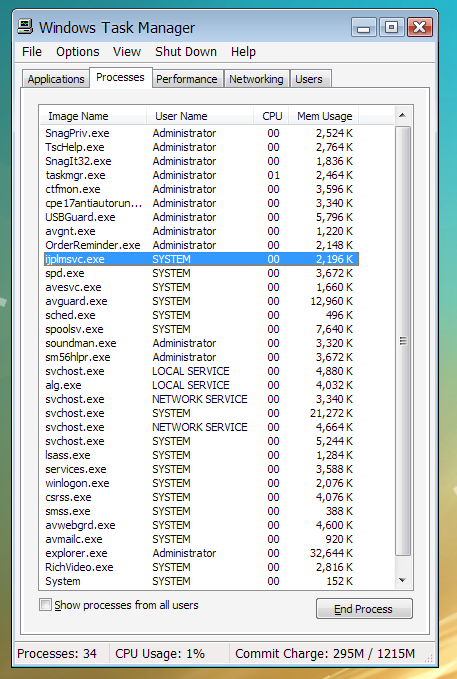The height and width of the screenshot is (679, 457).
Task: Select the services.exe process
Action: (201, 469)
